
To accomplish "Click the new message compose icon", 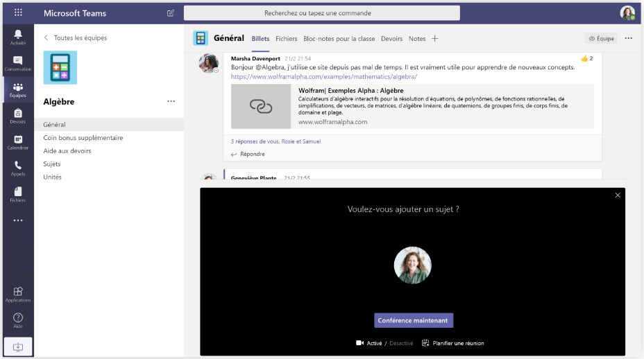I will pos(171,13).
